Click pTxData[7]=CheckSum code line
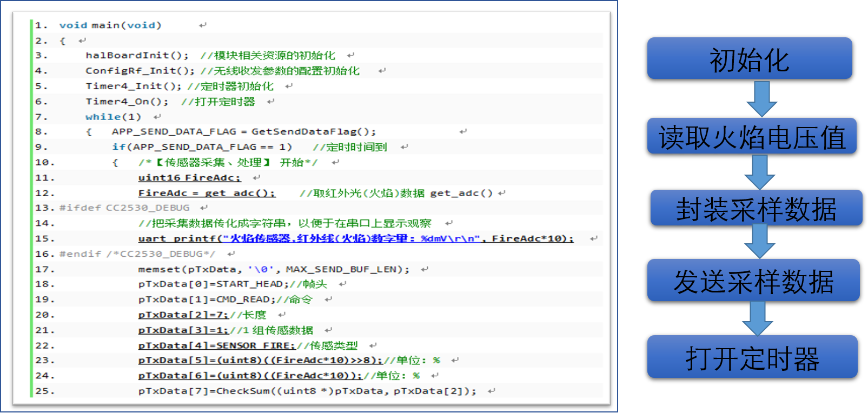The image size is (868, 413). 307,391
